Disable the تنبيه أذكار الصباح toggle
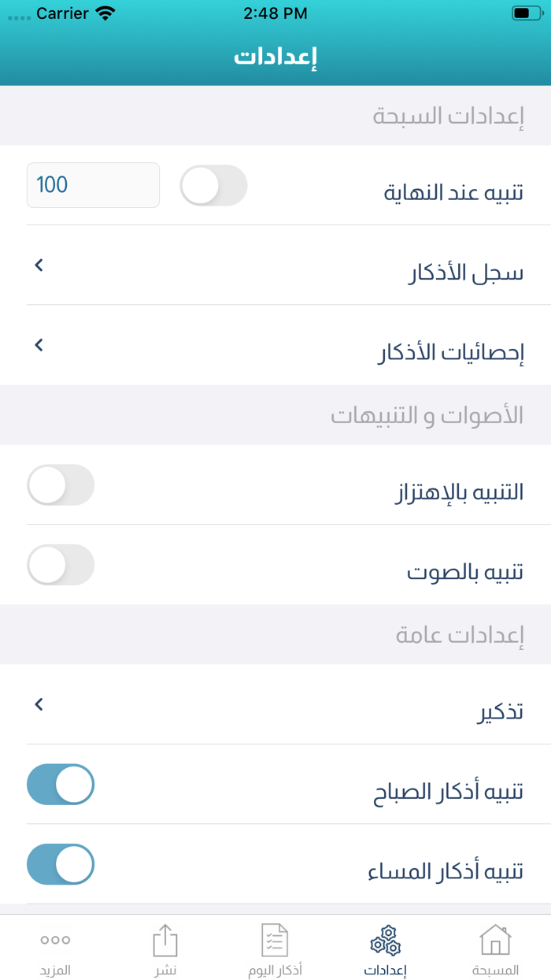The image size is (551, 980). [61, 785]
